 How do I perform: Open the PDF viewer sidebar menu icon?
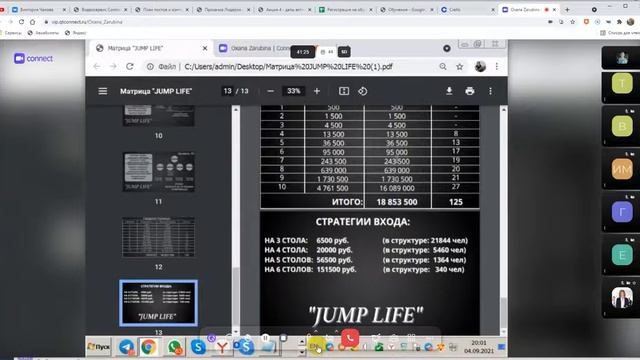click(x=102, y=91)
